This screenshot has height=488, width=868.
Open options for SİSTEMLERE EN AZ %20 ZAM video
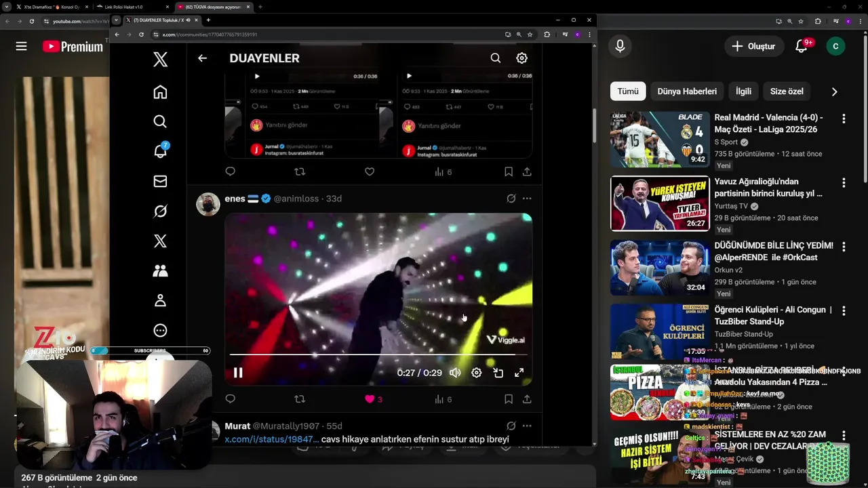[x=844, y=435]
